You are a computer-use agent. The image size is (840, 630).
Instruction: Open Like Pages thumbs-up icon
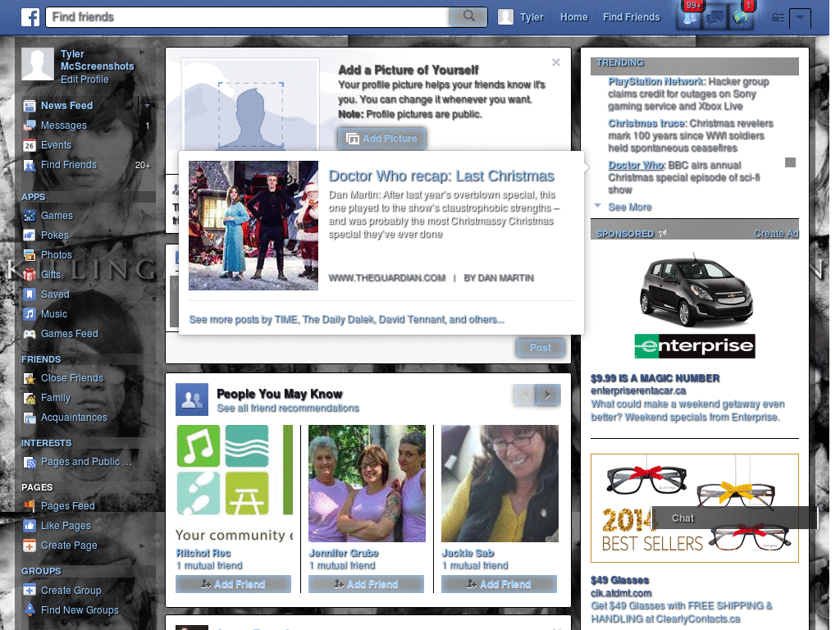coord(30,526)
